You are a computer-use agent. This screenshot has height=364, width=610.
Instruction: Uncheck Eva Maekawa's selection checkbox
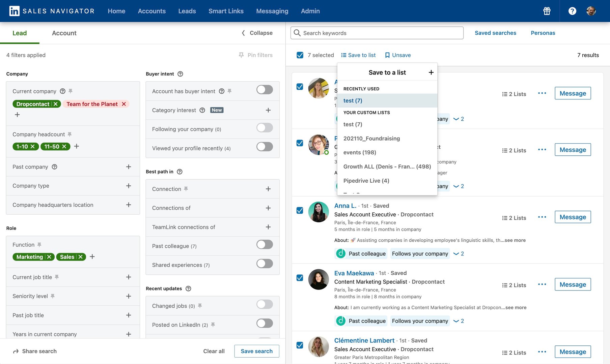300,278
